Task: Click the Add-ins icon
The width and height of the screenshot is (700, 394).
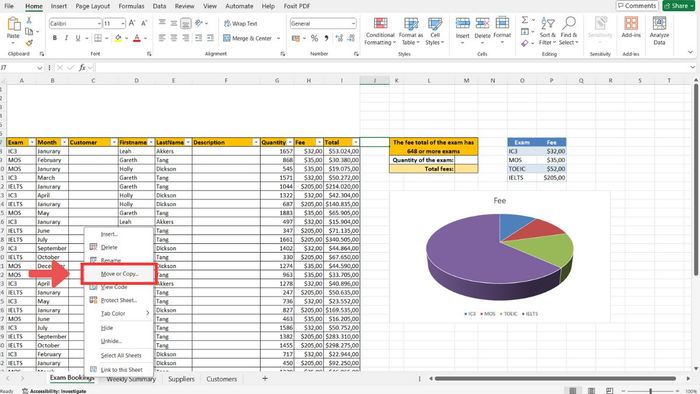Action: point(631,23)
